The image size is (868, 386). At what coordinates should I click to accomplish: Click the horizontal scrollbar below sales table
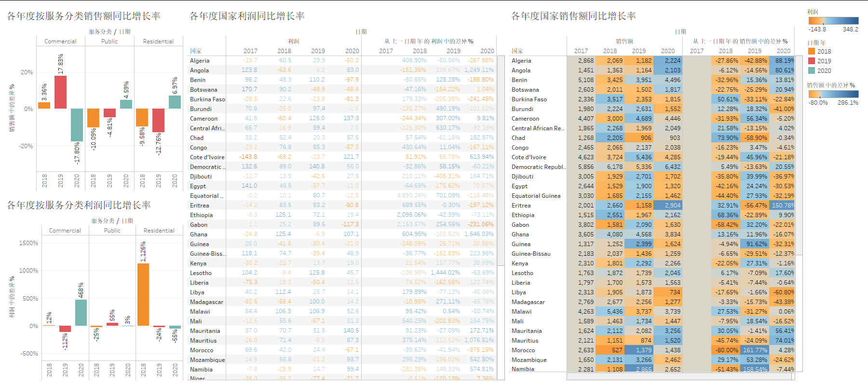pos(680,376)
